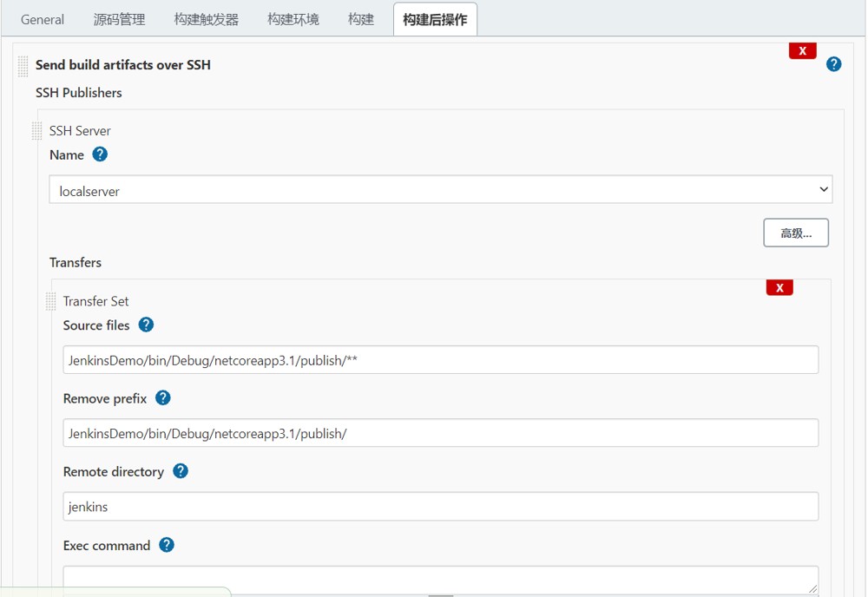Viewport: 868px width, 597px height.
Task: Click the 高级... advanced button
Action: (x=795, y=233)
